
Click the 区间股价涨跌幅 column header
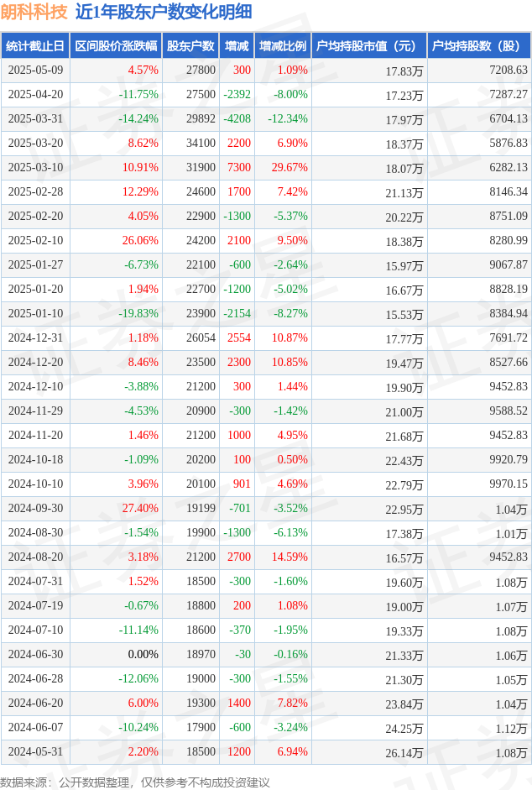tap(116, 46)
